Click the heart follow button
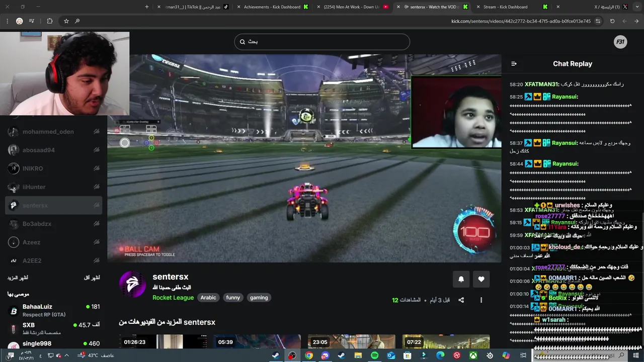 point(481,280)
